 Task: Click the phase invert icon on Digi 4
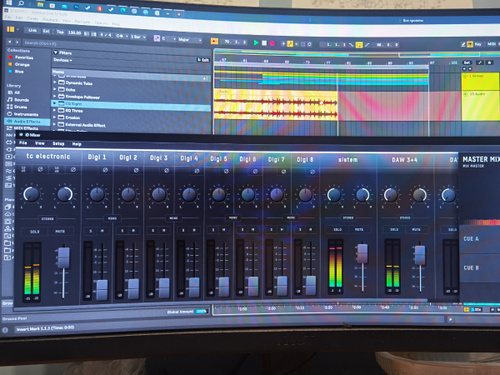point(197,171)
